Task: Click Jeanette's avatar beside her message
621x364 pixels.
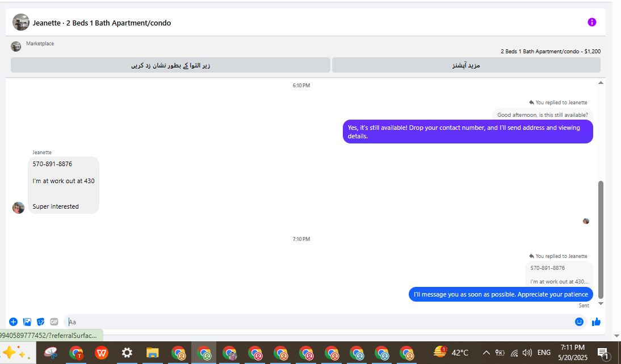Action: click(x=18, y=208)
